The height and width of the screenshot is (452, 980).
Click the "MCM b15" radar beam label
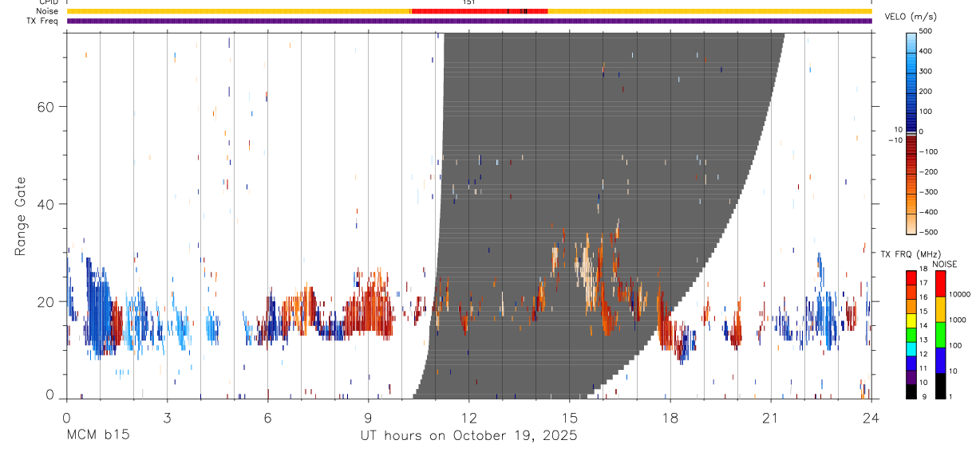tap(97, 435)
